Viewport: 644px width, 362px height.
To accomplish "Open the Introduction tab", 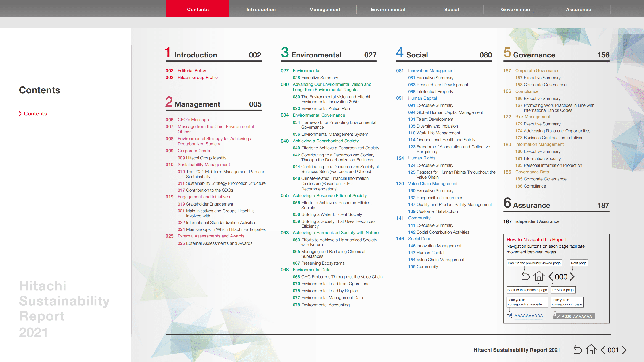I will [x=261, y=10].
